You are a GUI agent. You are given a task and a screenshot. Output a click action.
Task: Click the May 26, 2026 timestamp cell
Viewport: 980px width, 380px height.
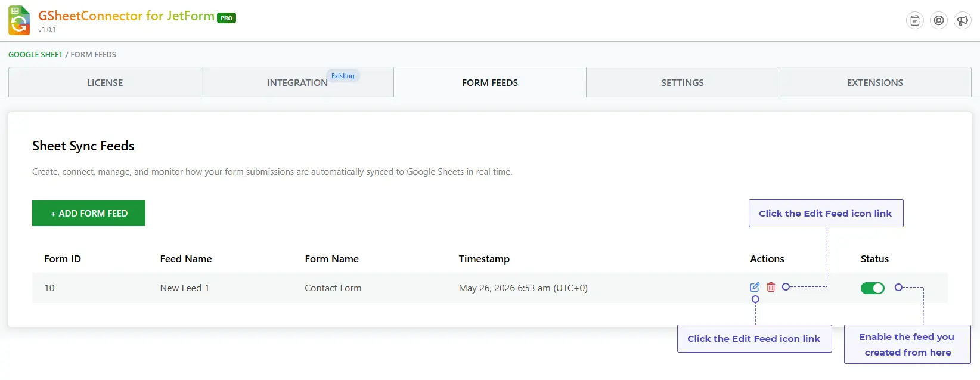(x=523, y=288)
